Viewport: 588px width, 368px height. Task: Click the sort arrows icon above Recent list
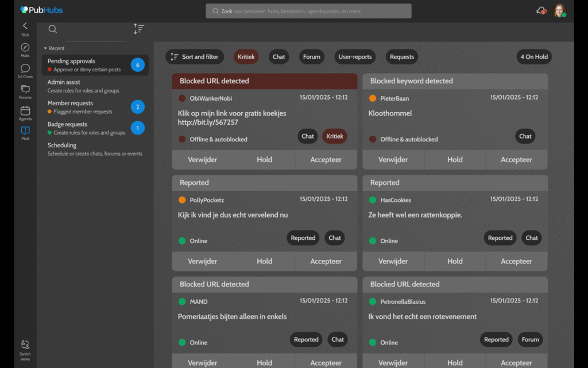tap(138, 28)
